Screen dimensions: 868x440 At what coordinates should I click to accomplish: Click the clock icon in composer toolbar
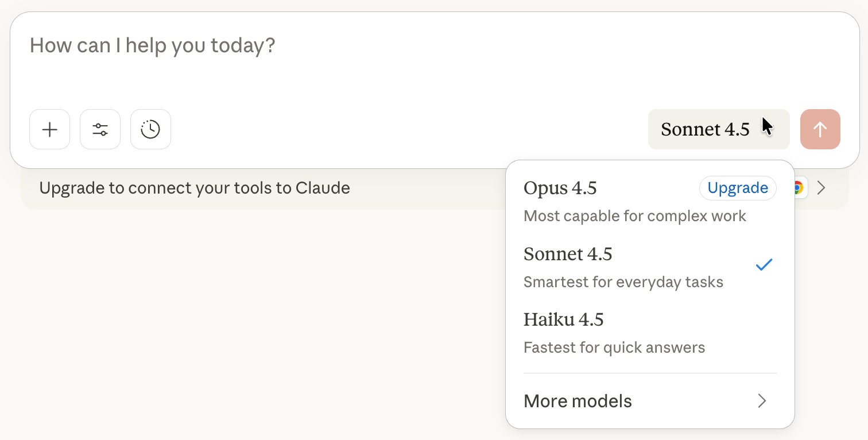[x=150, y=130]
